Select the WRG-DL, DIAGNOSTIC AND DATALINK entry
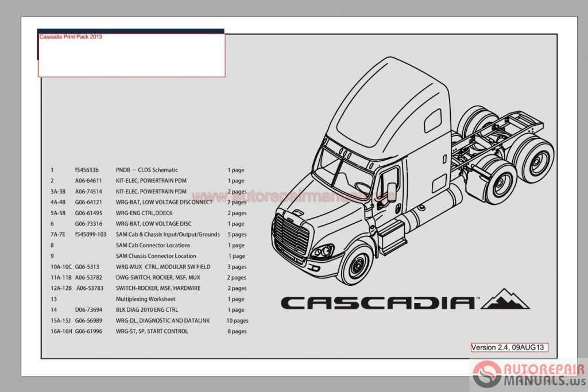 pos(162,321)
